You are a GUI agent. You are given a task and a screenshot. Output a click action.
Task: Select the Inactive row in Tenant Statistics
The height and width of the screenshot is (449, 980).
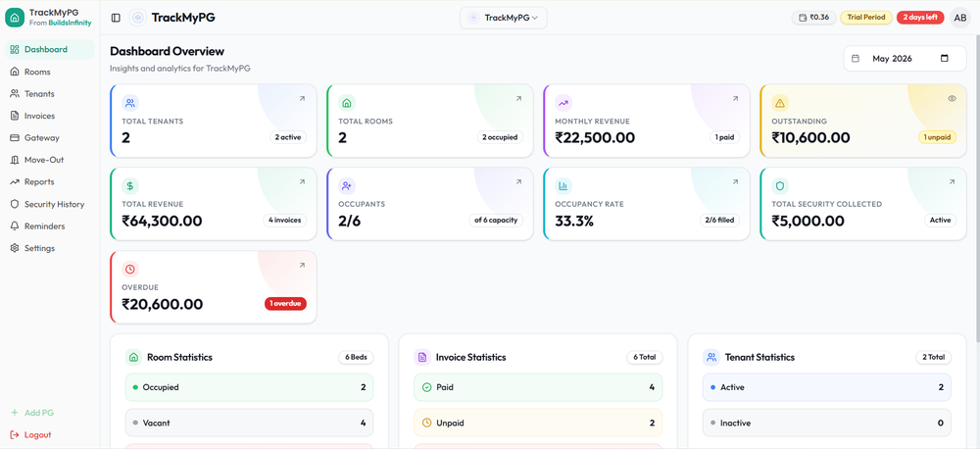pos(827,423)
